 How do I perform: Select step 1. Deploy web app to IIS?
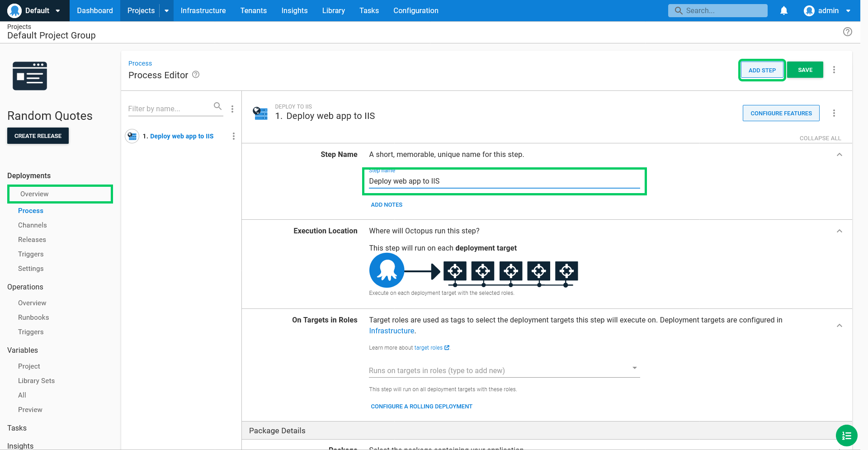pyautogui.click(x=178, y=136)
